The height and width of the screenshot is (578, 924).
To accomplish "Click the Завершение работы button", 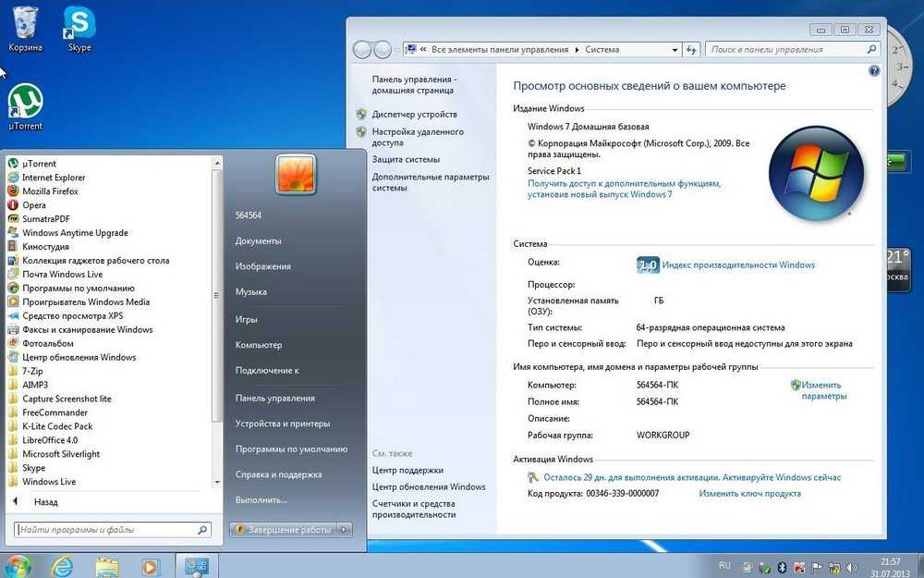I will (x=283, y=530).
